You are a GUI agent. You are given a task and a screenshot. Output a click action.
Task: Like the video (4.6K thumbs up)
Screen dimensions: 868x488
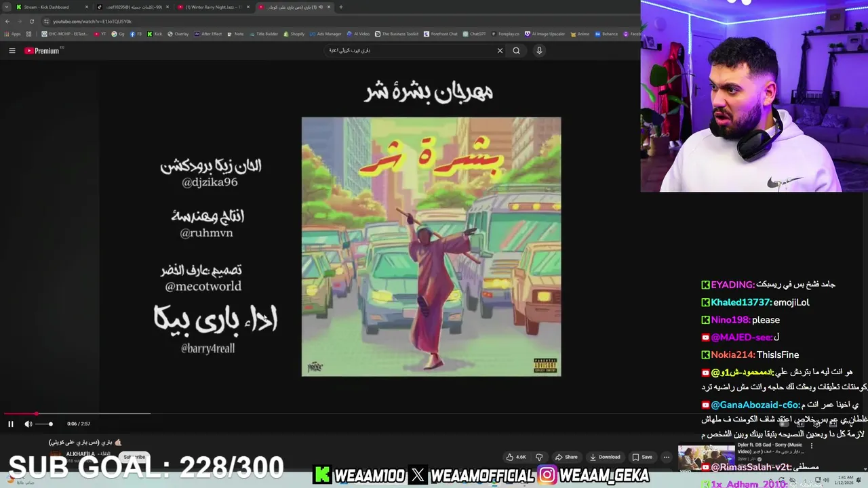coord(516,457)
